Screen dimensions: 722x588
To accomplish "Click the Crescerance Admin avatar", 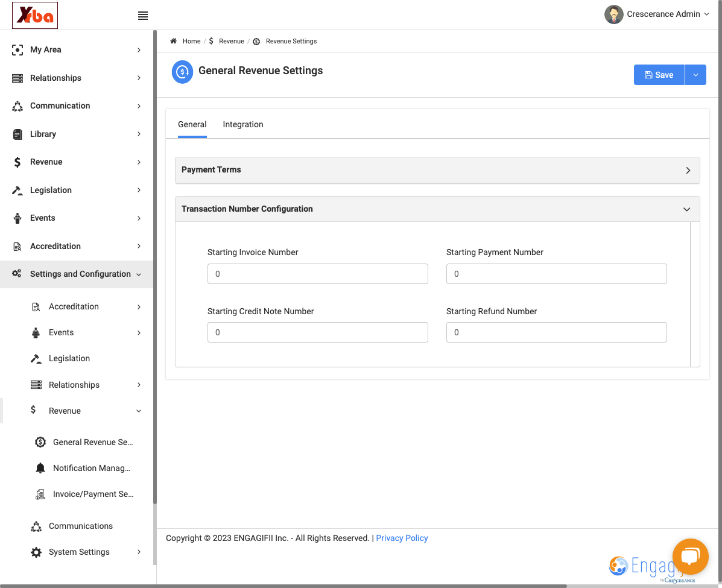I will point(613,14).
